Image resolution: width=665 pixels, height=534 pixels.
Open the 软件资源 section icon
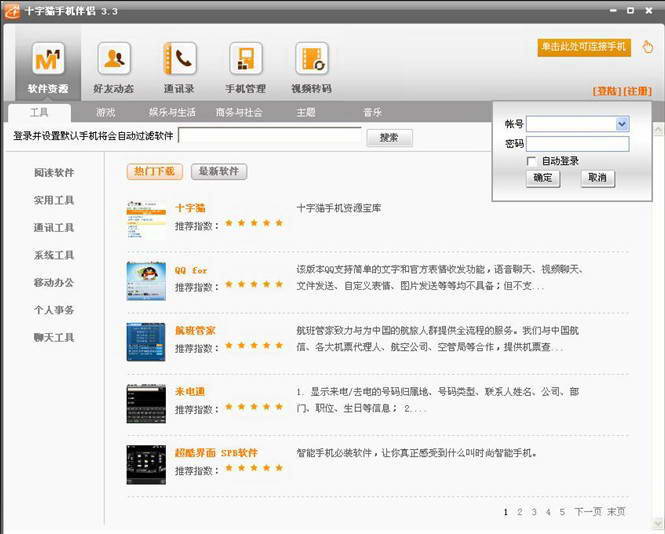48,59
